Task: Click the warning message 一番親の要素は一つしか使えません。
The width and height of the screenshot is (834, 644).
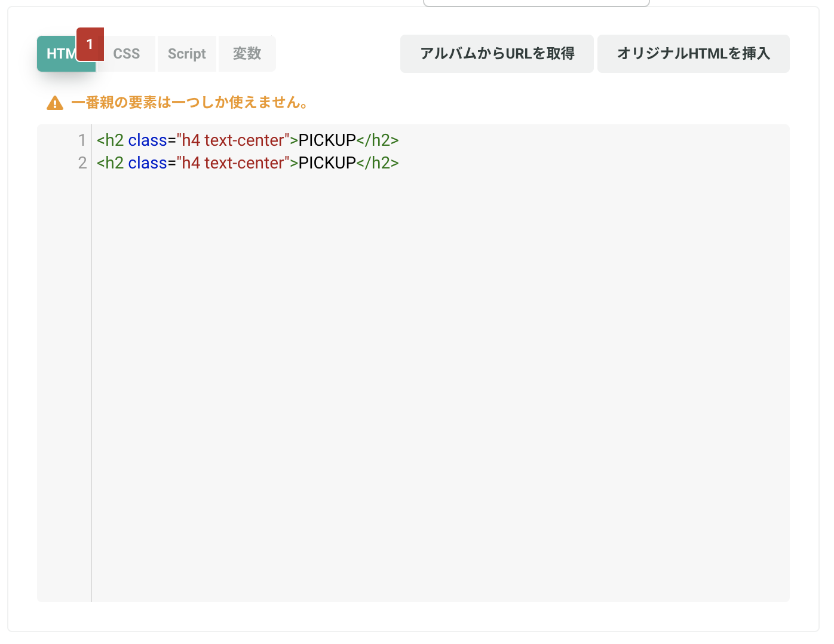Action: 189,103
